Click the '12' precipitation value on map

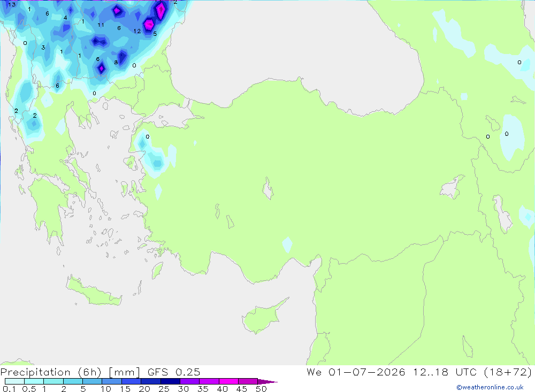click(x=137, y=31)
